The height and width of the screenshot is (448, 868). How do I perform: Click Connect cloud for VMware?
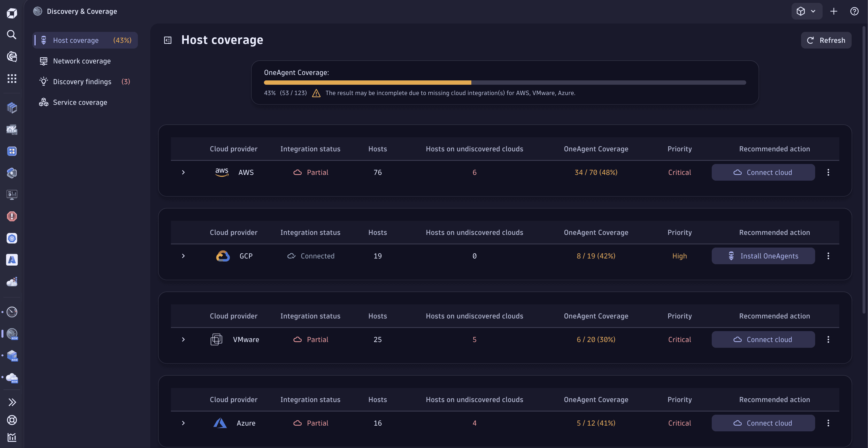coord(763,339)
